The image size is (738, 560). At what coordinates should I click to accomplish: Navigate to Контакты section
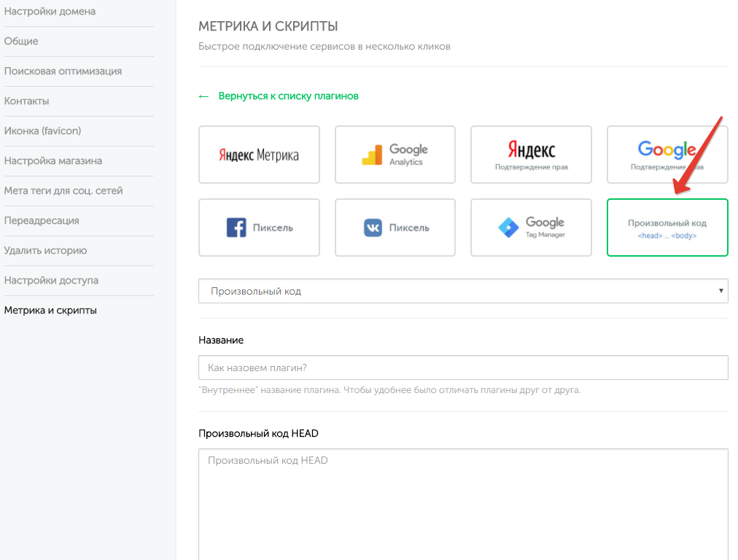click(26, 101)
